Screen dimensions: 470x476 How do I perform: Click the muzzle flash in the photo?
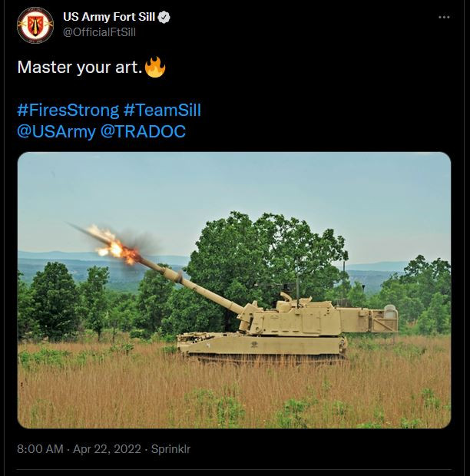[111, 244]
